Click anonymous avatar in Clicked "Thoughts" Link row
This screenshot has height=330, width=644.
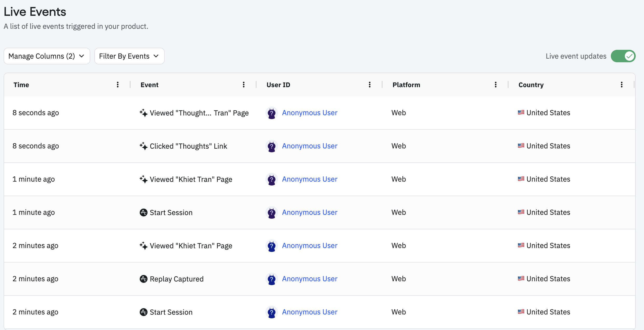[271, 146]
